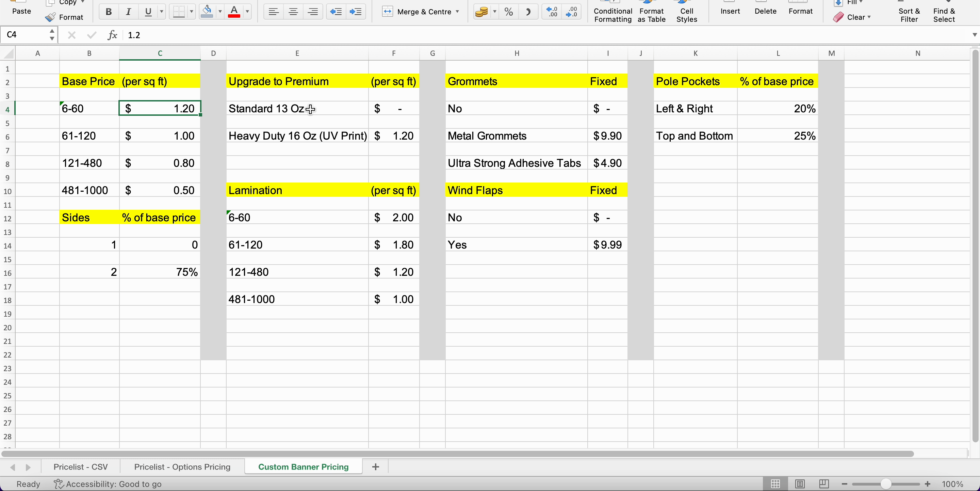Click the Conditional Formatting button

[612, 15]
